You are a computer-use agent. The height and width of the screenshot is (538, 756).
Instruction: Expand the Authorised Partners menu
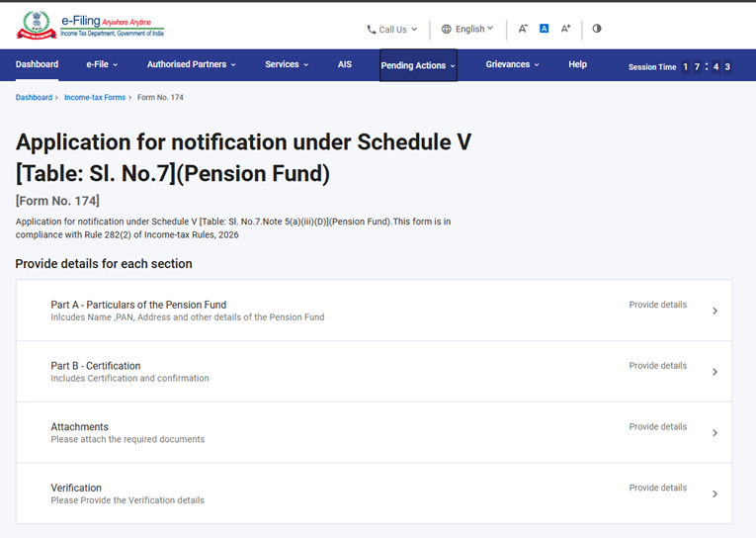click(x=191, y=65)
